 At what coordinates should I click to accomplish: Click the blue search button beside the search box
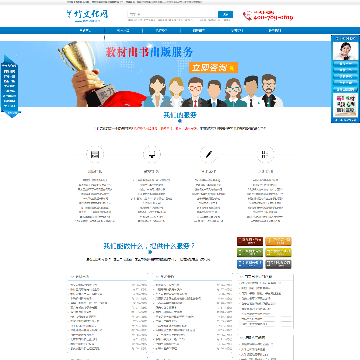[x=225, y=14]
